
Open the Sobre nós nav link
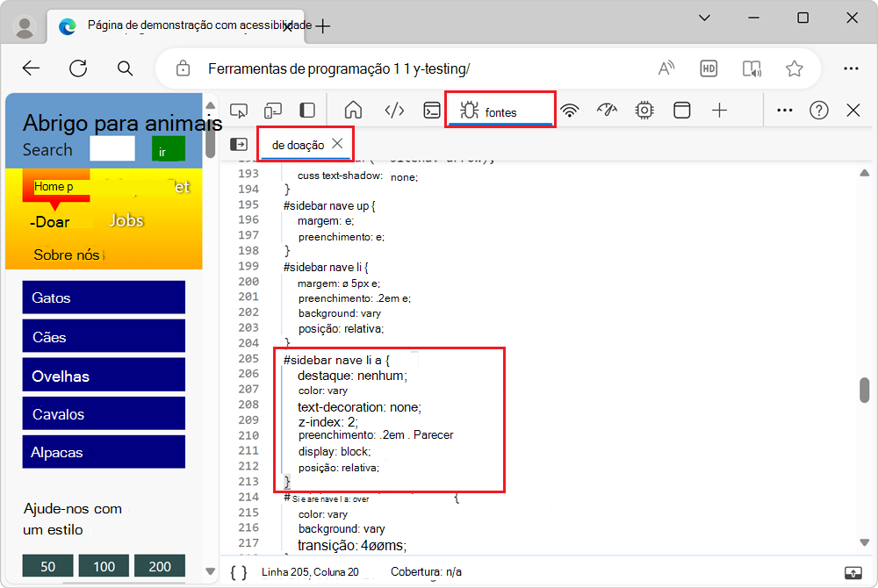pyautogui.click(x=67, y=255)
